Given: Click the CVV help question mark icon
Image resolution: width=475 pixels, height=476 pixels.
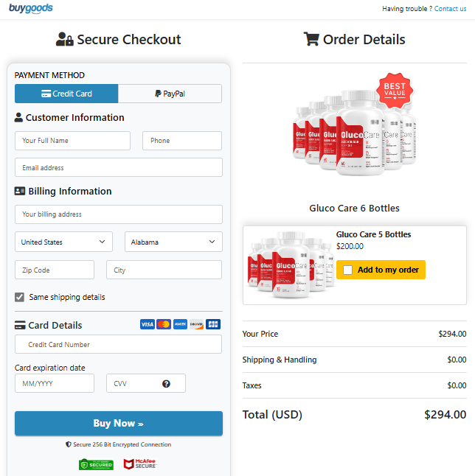Looking at the screenshot, I should [x=167, y=384].
